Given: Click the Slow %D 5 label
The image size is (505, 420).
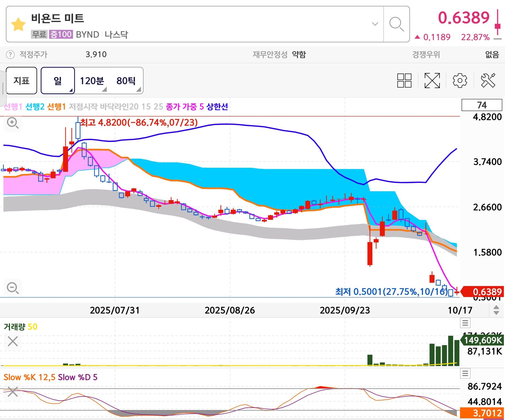Looking at the screenshot, I should coord(78,377).
